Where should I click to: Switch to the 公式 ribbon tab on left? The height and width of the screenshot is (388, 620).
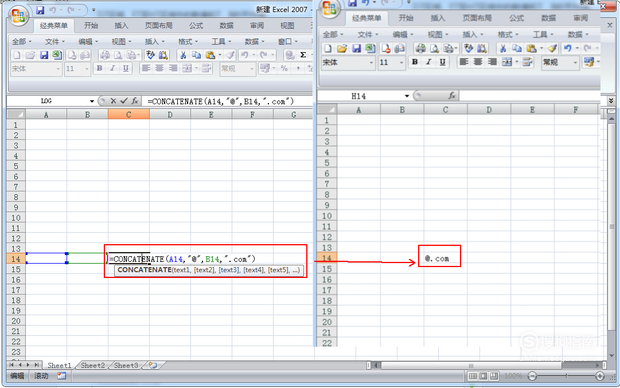click(196, 26)
